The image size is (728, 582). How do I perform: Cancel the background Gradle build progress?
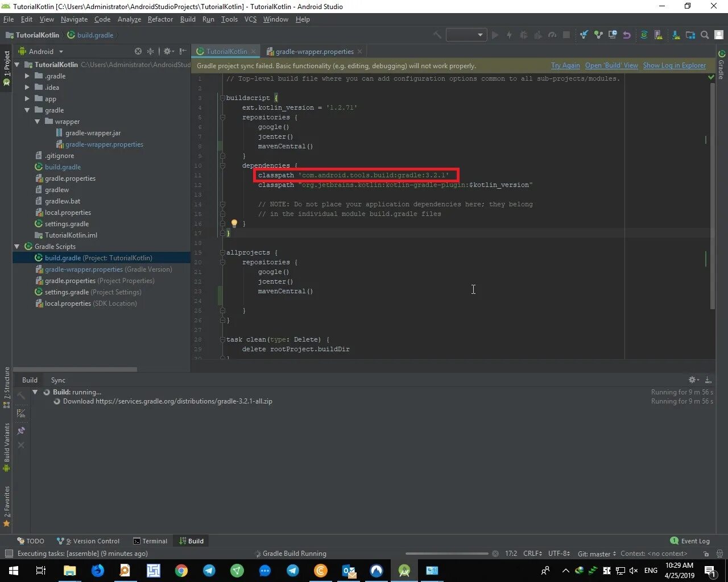click(x=495, y=554)
